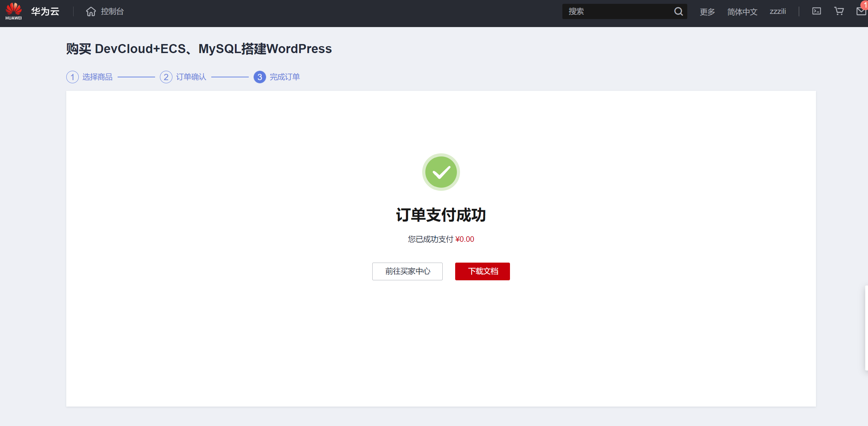Go to 控制台 in top navigation
Viewport: 868px width, 426px height.
[x=112, y=11]
